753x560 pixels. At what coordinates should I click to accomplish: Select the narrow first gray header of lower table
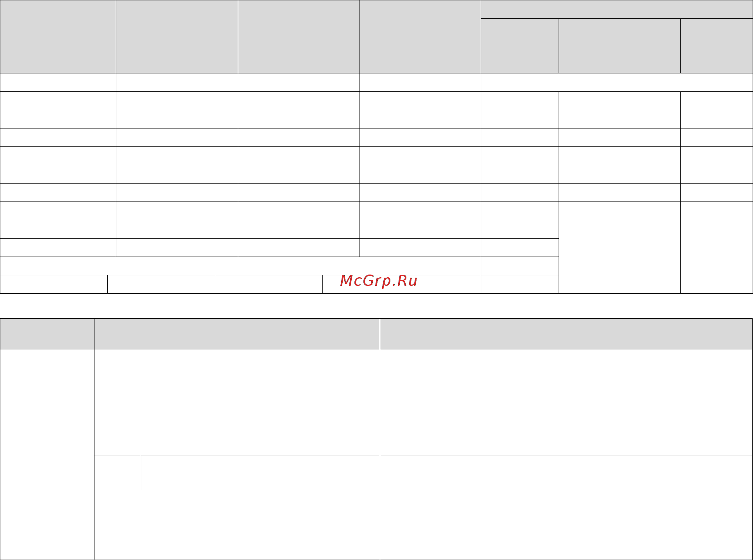pyautogui.click(x=47, y=334)
